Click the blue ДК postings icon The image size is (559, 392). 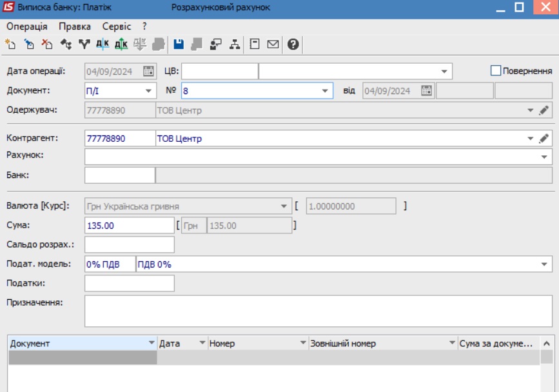pos(103,44)
